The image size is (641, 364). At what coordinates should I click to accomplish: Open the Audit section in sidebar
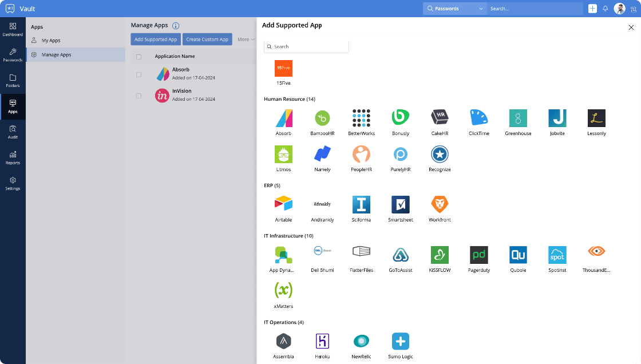tap(13, 132)
